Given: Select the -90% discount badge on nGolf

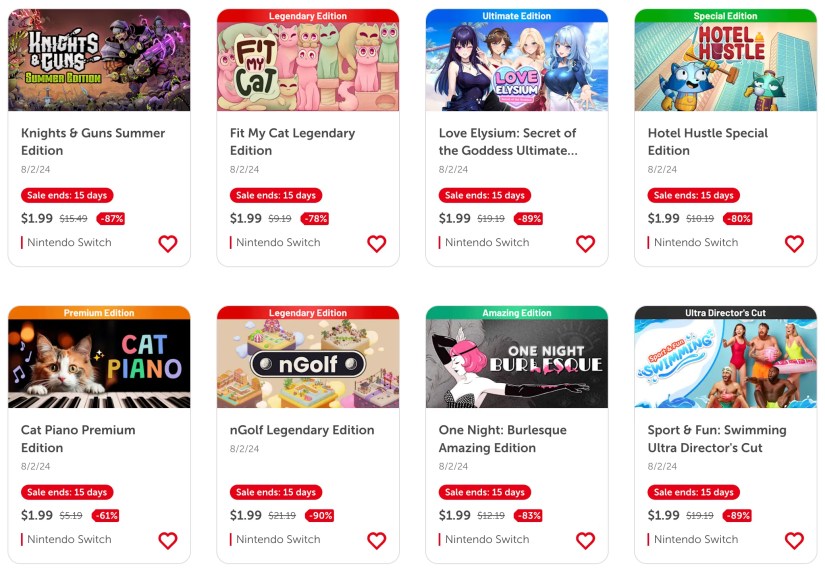Looking at the screenshot, I should coord(320,516).
